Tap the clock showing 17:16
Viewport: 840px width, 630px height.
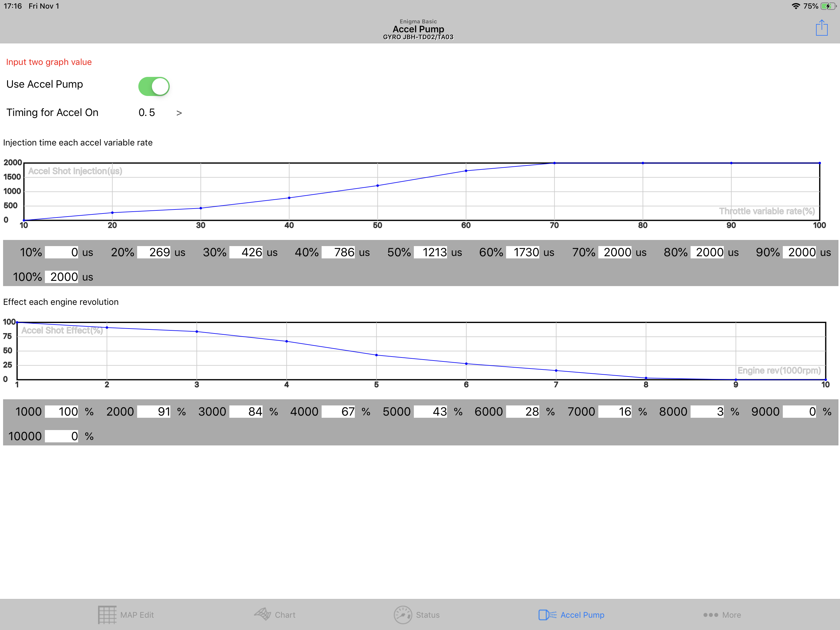[x=13, y=6]
